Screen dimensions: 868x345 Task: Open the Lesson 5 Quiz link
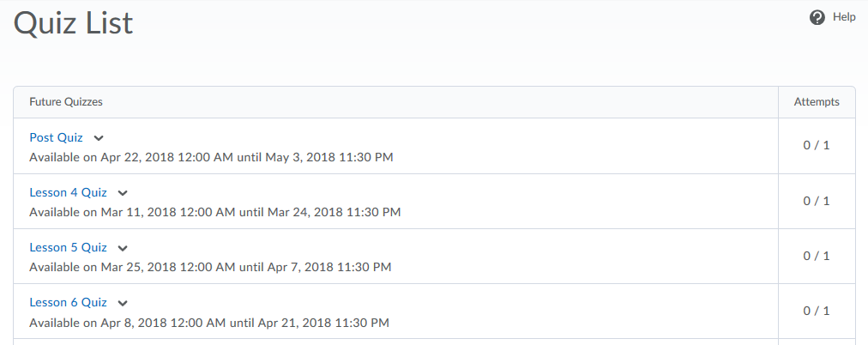pos(68,247)
